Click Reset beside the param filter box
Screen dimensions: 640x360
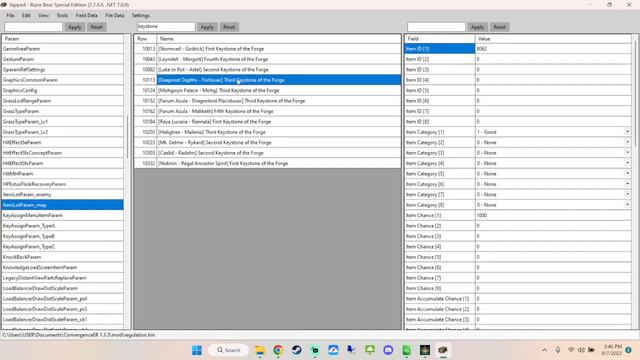pos(96,27)
